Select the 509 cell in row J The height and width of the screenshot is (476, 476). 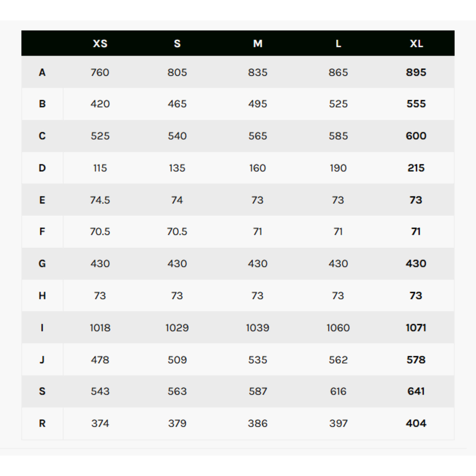(177, 360)
